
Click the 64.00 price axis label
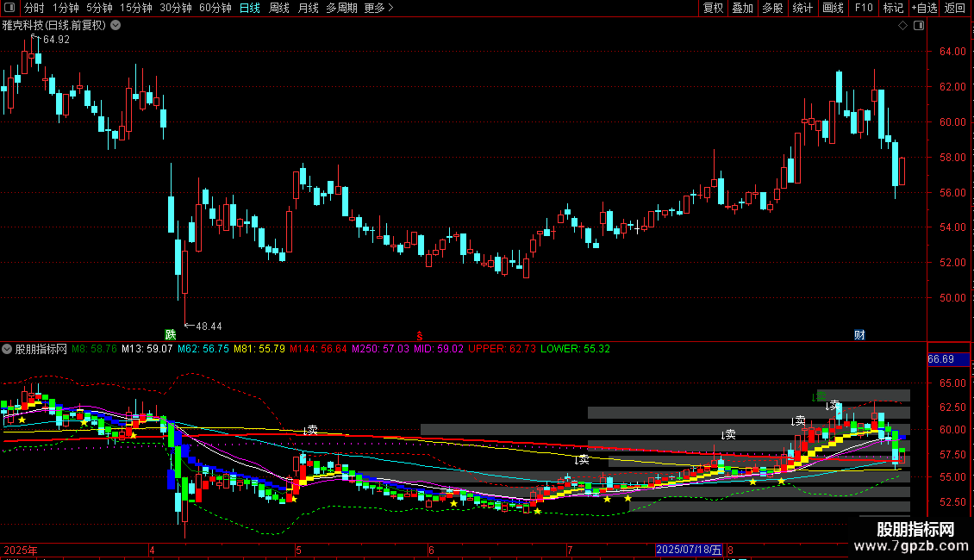pos(952,52)
